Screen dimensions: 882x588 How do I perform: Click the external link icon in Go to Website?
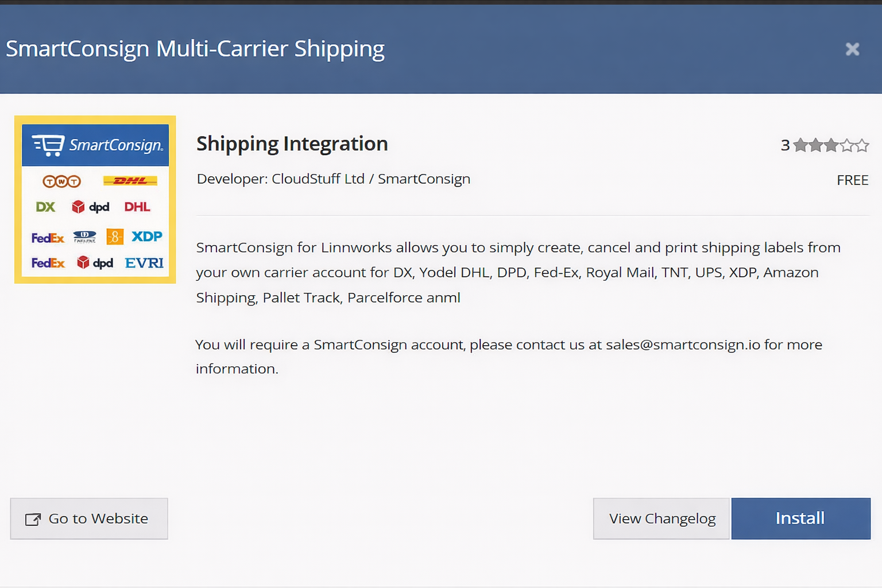tap(33, 519)
